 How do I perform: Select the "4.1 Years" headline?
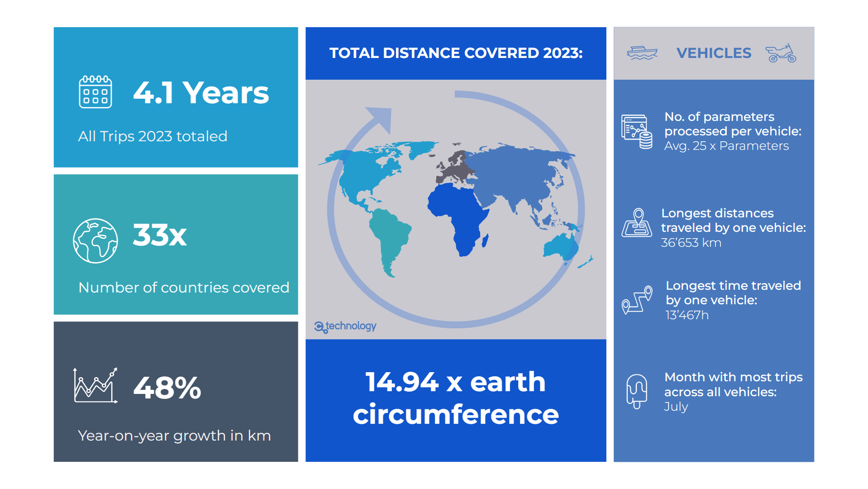tap(201, 93)
